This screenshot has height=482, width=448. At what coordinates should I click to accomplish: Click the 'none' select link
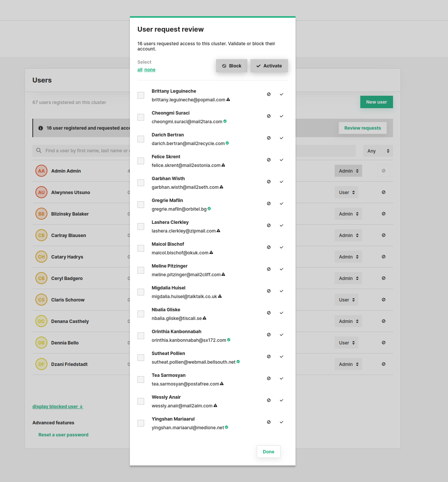[149, 70]
